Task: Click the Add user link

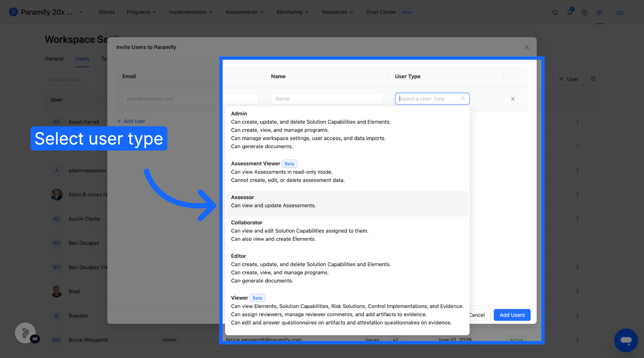Action: (131, 121)
